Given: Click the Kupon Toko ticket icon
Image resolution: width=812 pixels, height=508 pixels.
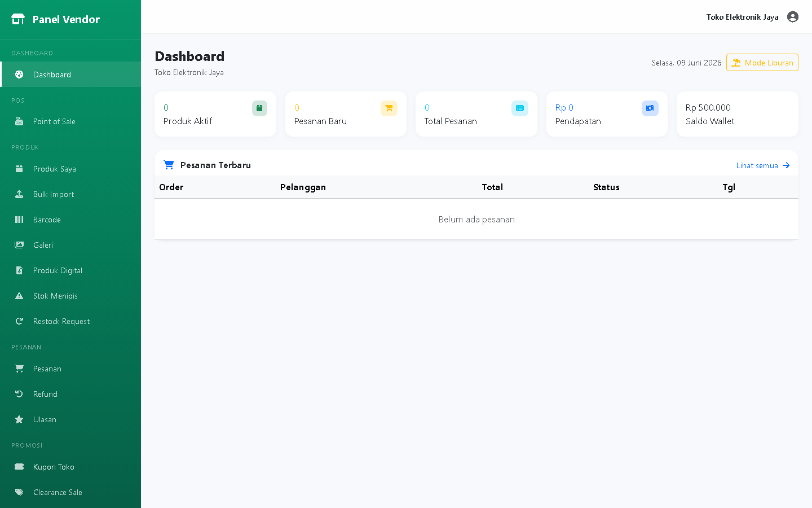Looking at the screenshot, I should (19, 467).
